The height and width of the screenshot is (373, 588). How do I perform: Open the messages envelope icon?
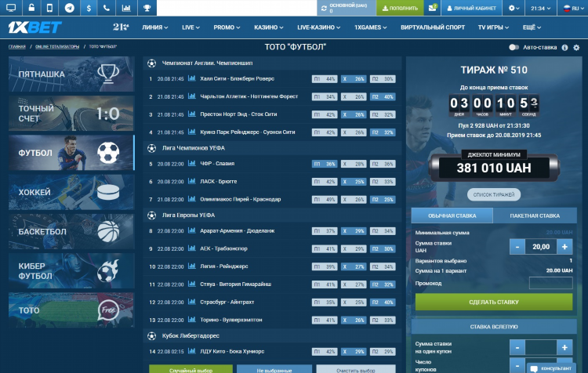[x=432, y=8]
